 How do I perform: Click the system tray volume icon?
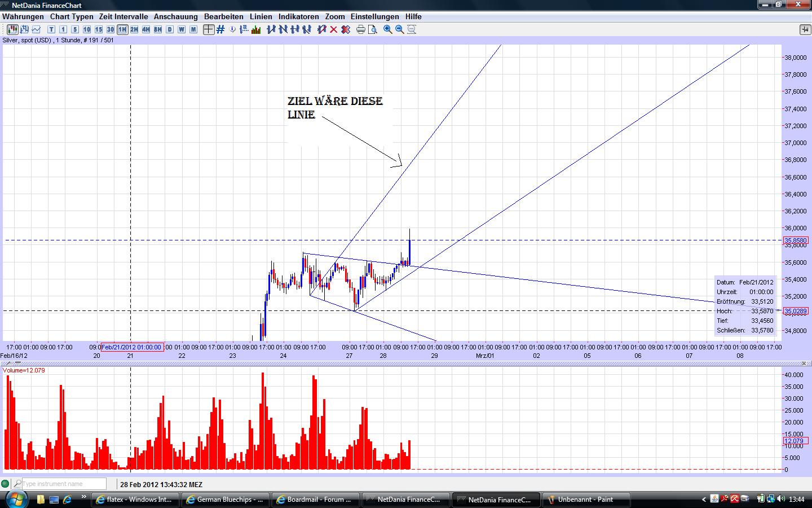[781, 500]
